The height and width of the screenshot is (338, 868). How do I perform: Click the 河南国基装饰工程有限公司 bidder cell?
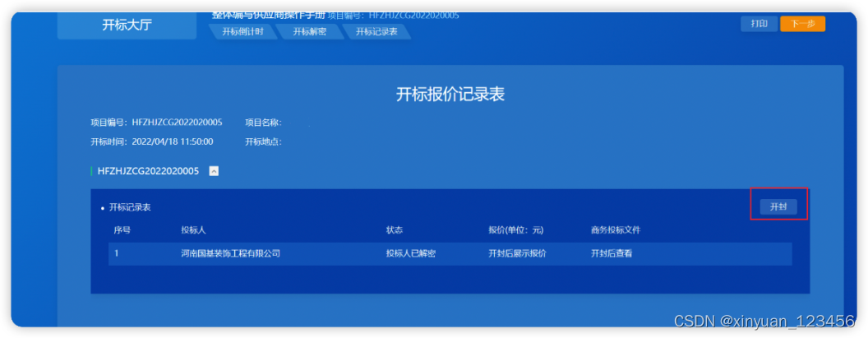coord(230,254)
